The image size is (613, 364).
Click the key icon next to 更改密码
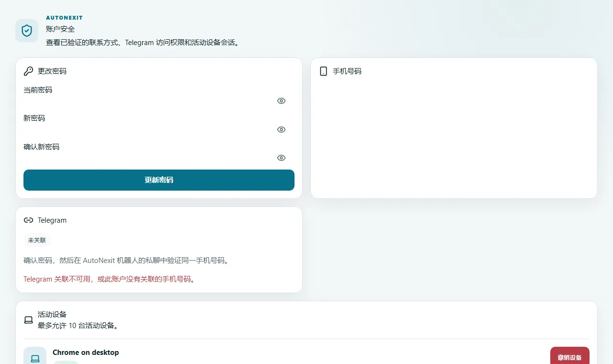pyautogui.click(x=28, y=71)
